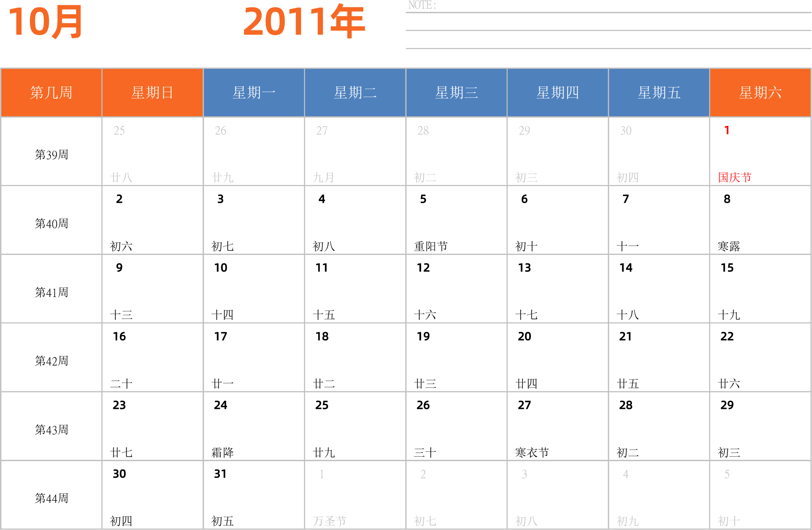This screenshot has height=530, width=812.
Task: Select grayed date 5 in week 44
Action: [x=727, y=474]
